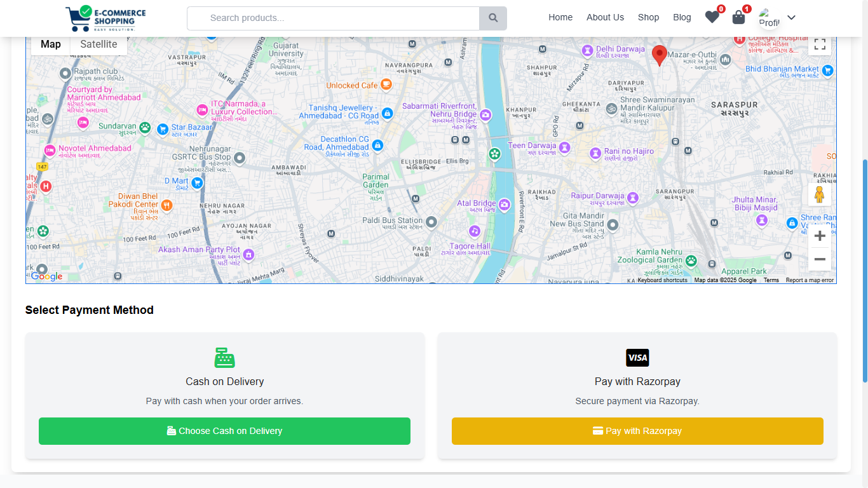Choose Cash on Delivery button
This screenshot has width=868, height=488.
[x=224, y=431]
